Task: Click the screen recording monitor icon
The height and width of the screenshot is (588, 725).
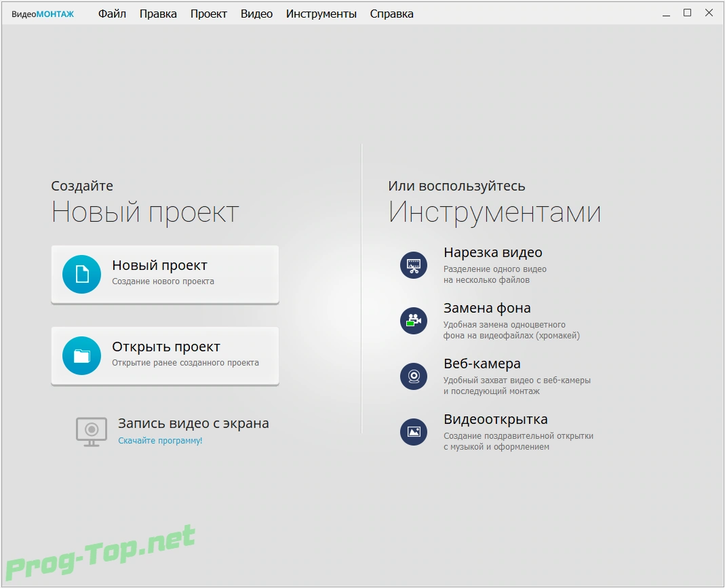Action: (x=92, y=432)
